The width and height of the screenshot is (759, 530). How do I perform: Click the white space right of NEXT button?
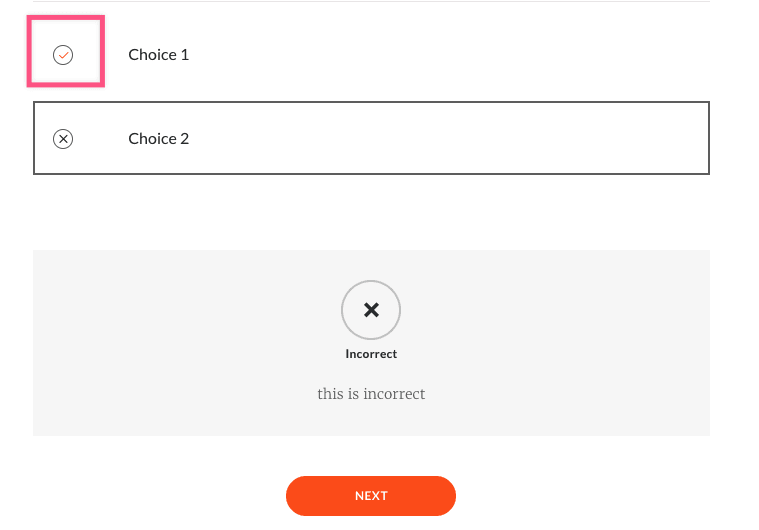click(x=600, y=496)
